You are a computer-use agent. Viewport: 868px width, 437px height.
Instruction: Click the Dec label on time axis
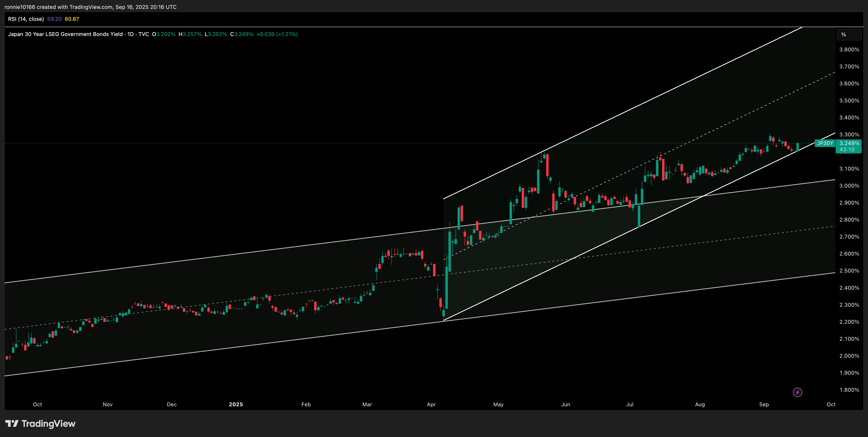pos(172,404)
